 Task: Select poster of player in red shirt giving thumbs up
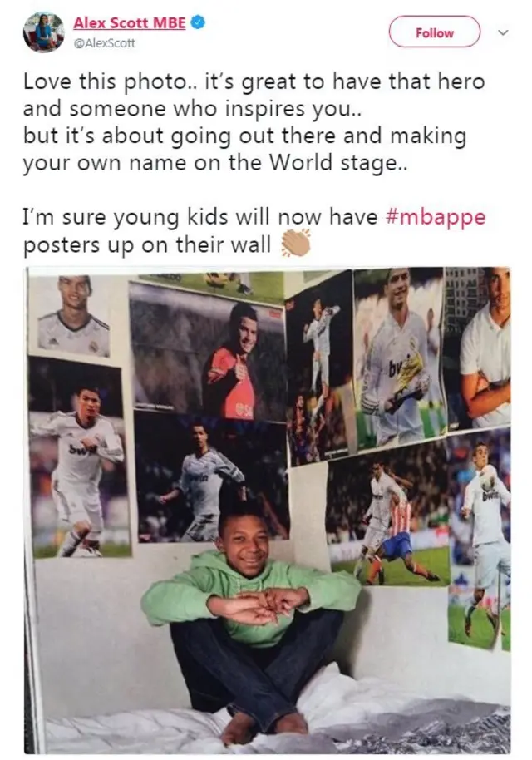(x=209, y=352)
